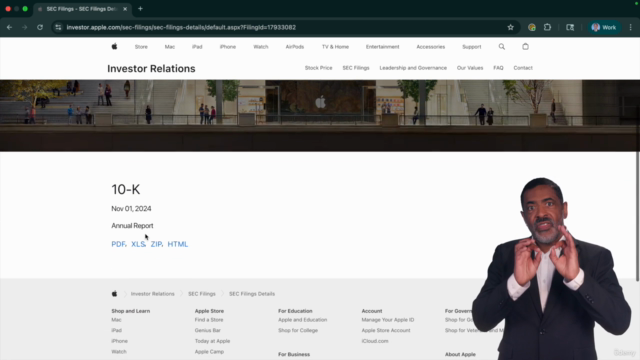Click SEC Filings Details breadcrumb
The height and width of the screenshot is (360, 640).
point(252,294)
